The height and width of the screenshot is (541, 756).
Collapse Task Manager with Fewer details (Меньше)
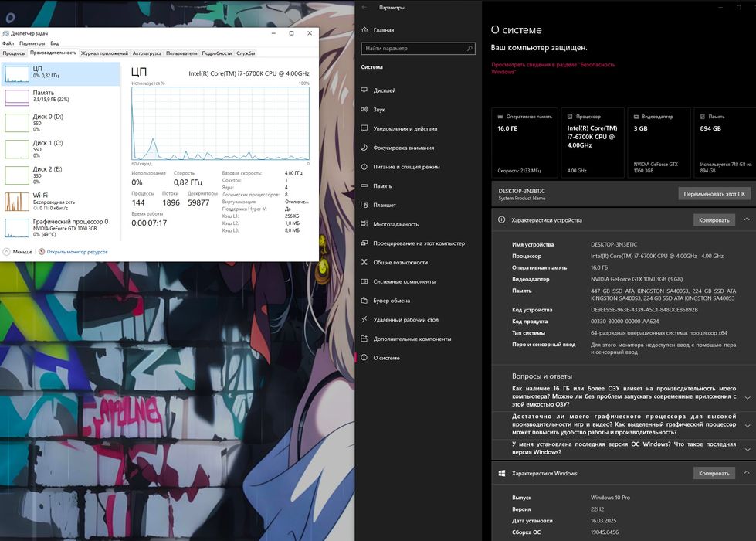coord(17,252)
